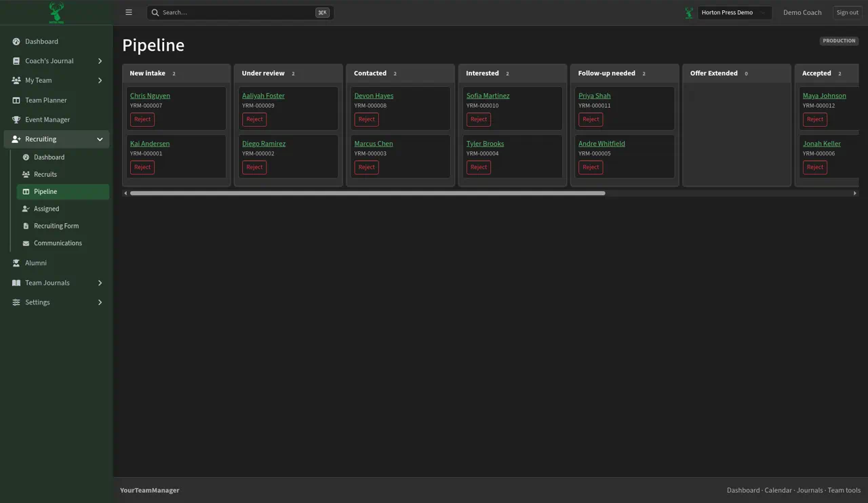The height and width of the screenshot is (503, 868).
Task: Collapse the Recruiting section chevron
Action: click(x=100, y=140)
